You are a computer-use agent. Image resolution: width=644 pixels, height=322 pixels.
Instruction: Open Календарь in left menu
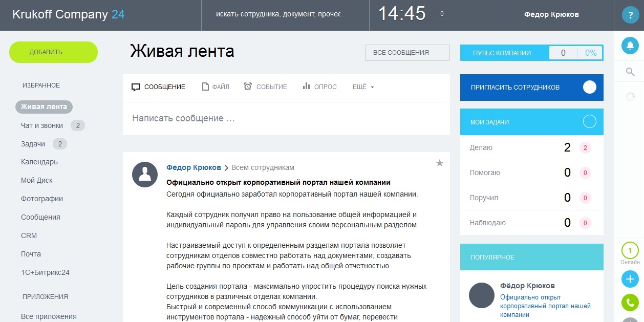(39, 162)
